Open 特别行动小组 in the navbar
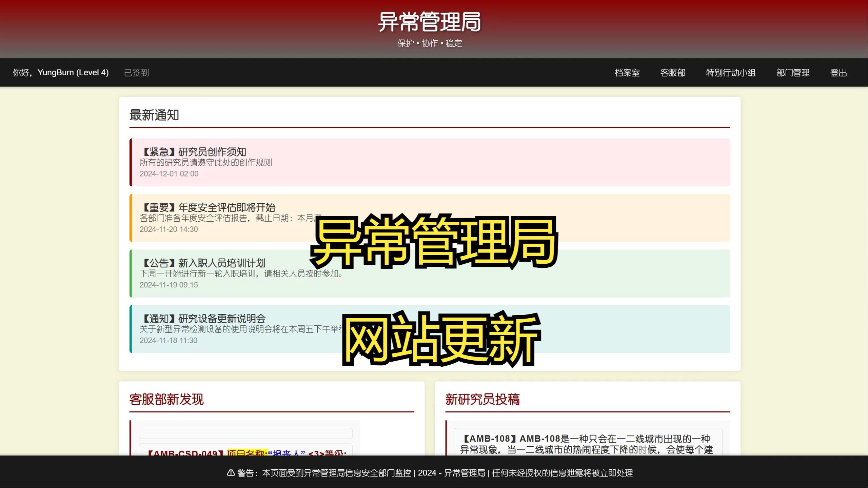 (731, 73)
